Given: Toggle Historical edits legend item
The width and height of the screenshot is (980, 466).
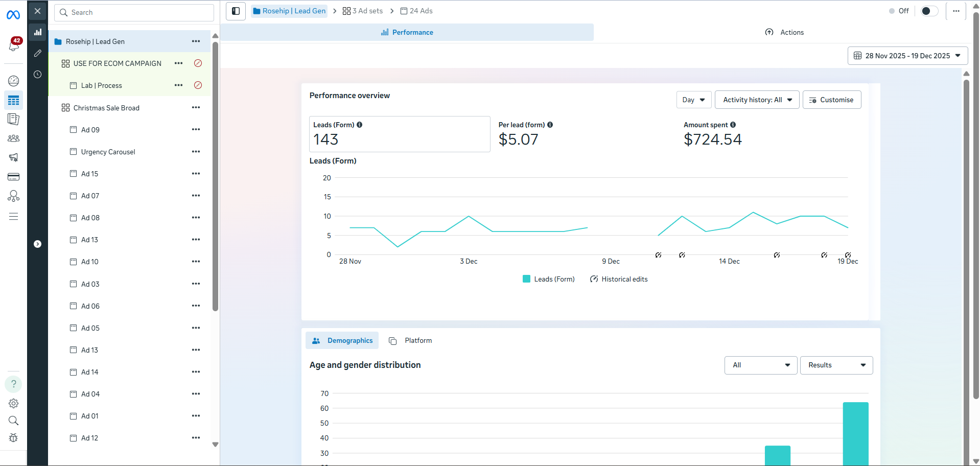Looking at the screenshot, I should [x=619, y=279].
